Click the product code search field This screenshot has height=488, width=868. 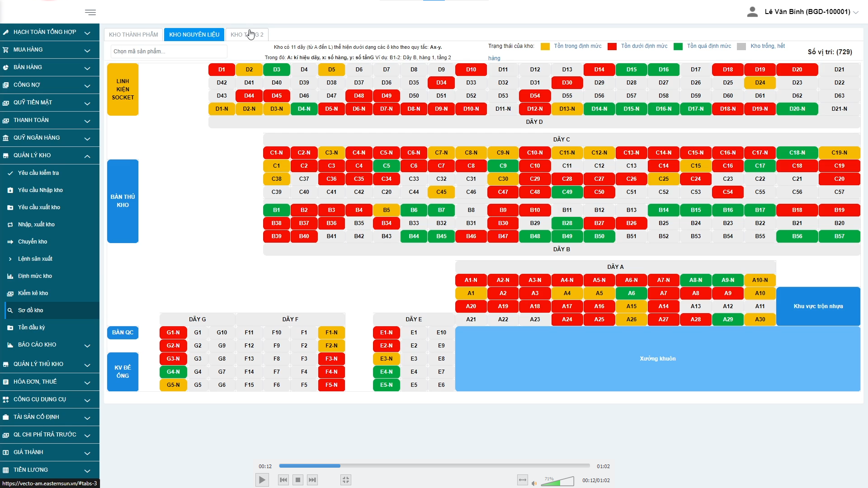pyautogui.click(x=168, y=52)
